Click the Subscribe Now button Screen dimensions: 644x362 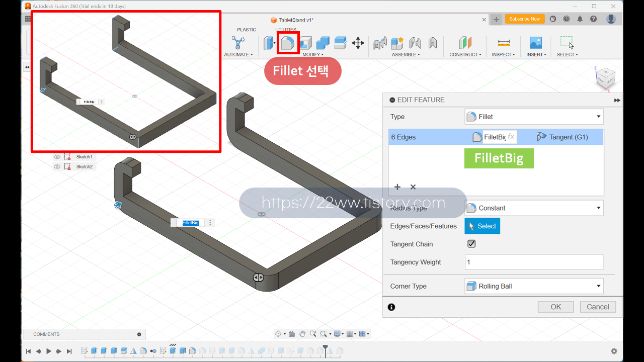[x=524, y=19]
